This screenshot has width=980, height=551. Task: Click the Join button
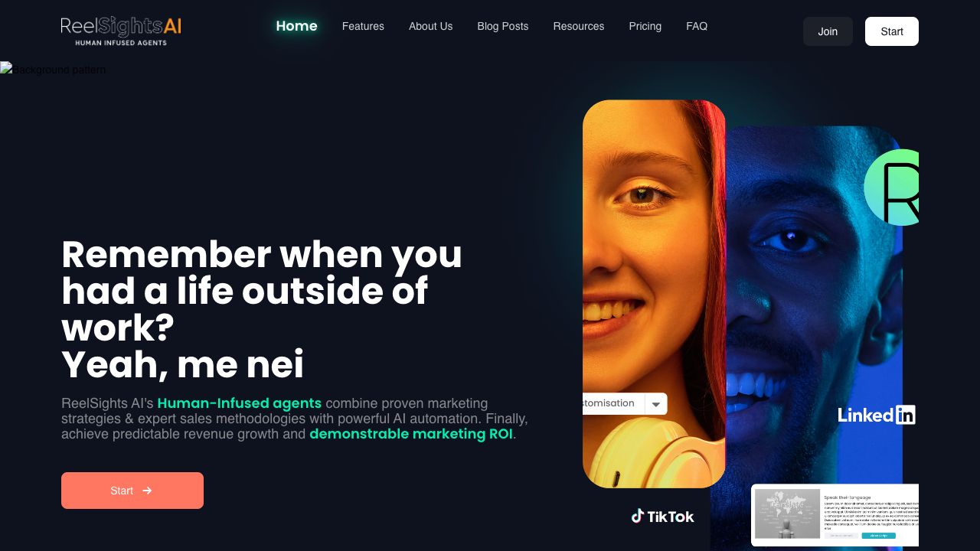pos(828,31)
